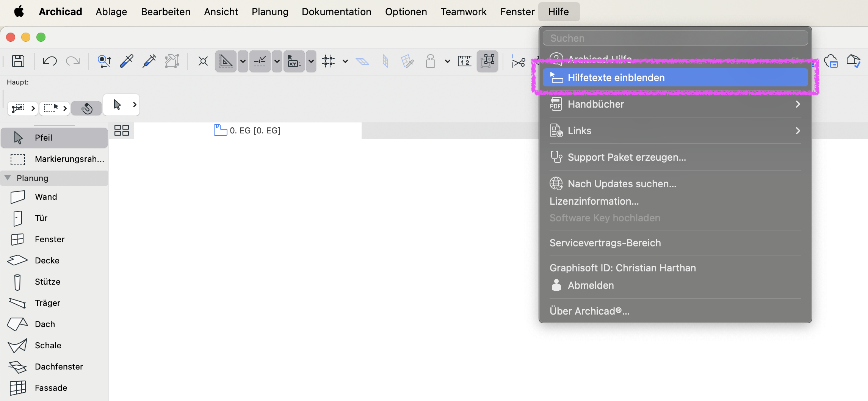The width and height of the screenshot is (868, 401).
Task: Open dropdown arrow next to Guide Lines
Action: (x=243, y=61)
